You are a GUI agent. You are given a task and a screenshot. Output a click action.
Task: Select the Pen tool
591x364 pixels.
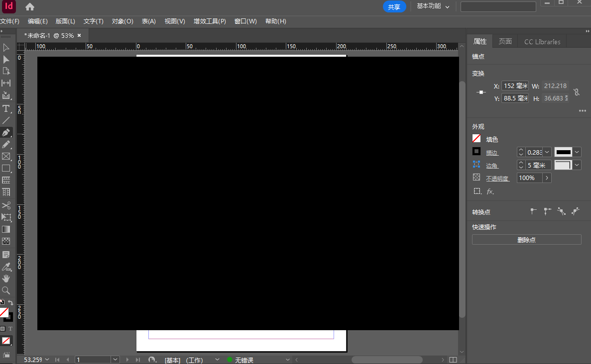click(x=6, y=132)
